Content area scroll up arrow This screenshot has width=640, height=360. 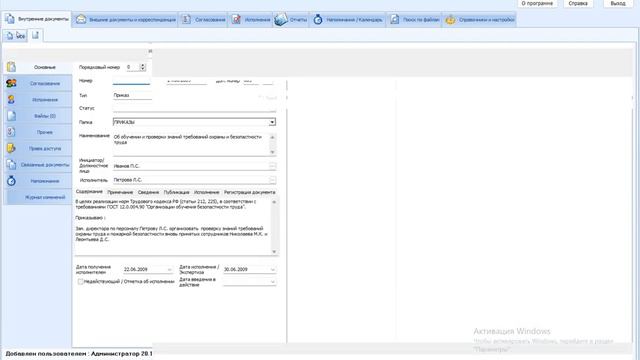coord(274,202)
